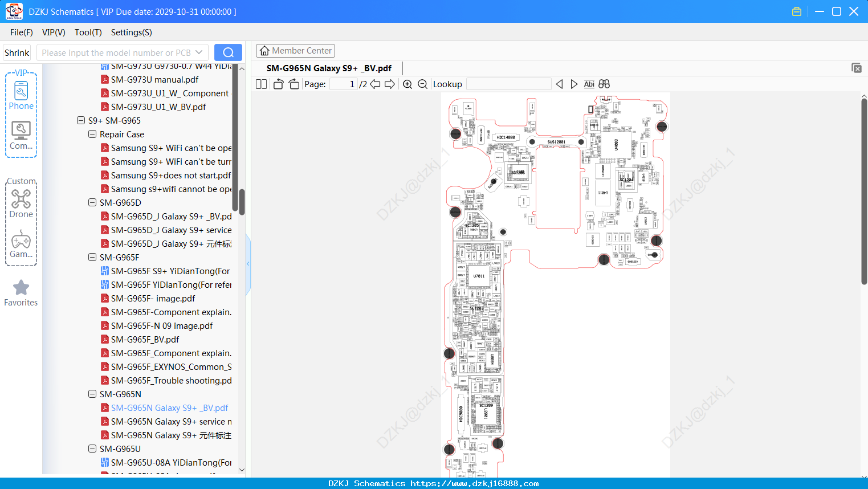Image resolution: width=868 pixels, height=489 pixels.
Task: Select the SM-G965N Galaxy S9+ _BV.pdf tab
Action: (x=329, y=68)
